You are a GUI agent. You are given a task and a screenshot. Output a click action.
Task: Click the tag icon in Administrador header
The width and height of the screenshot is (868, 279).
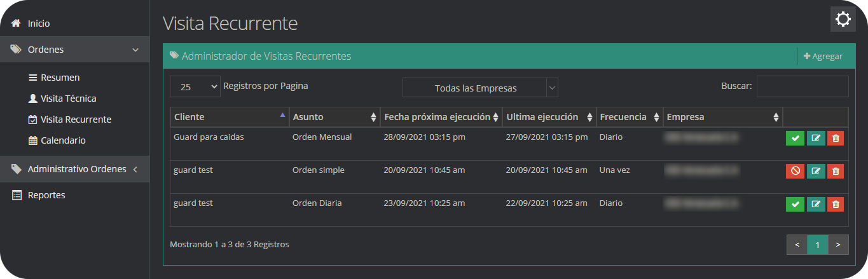(x=174, y=56)
